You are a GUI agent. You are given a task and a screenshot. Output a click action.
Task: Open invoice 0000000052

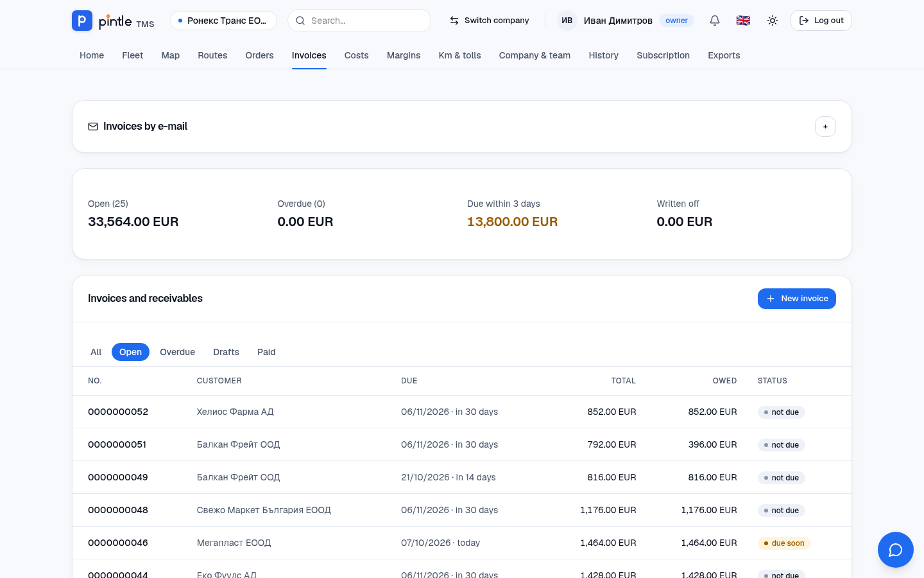pyautogui.click(x=118, y=412)
